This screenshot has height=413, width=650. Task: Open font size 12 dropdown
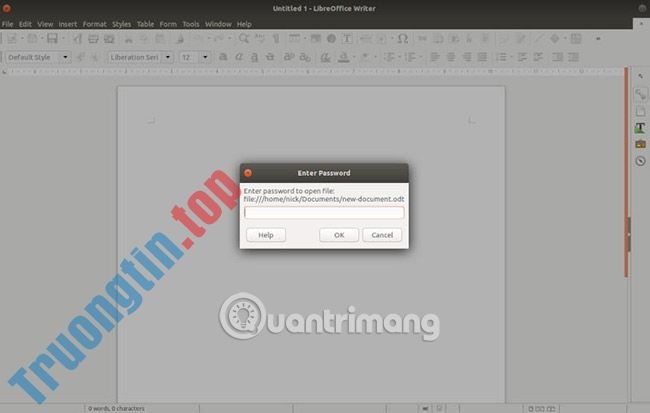pyautogui.click(x=205, y=57)
